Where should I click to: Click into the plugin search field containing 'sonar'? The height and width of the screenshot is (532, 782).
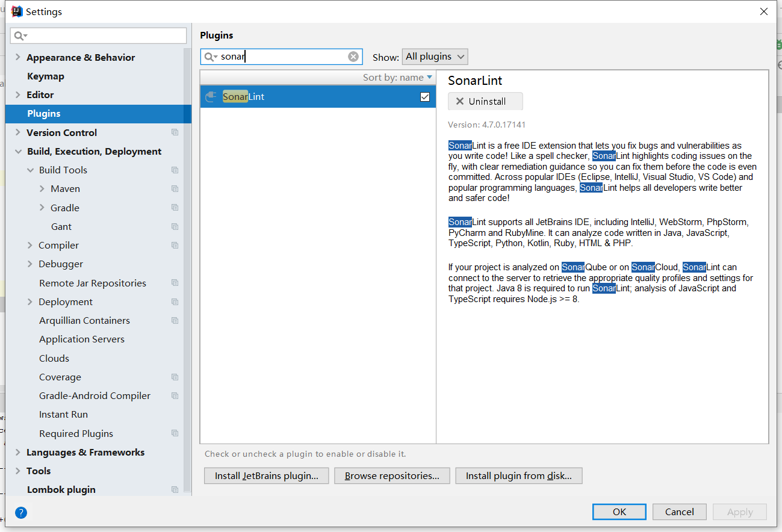tap(281, 57)
